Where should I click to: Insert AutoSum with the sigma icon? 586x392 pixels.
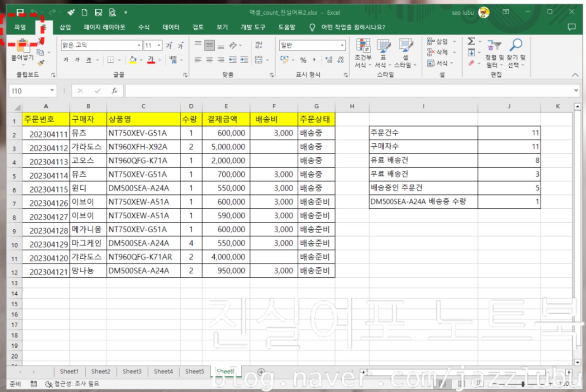(x=471, y=41)
